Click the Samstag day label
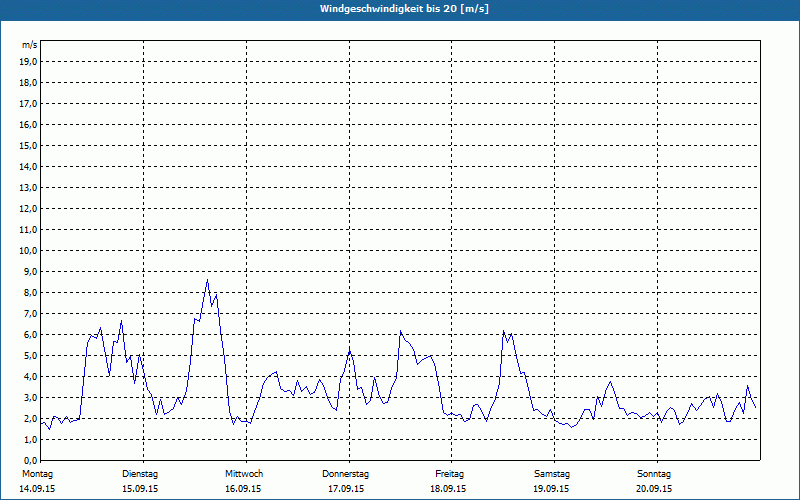Viewport: 800px width, 500px height. pos(552,474)
